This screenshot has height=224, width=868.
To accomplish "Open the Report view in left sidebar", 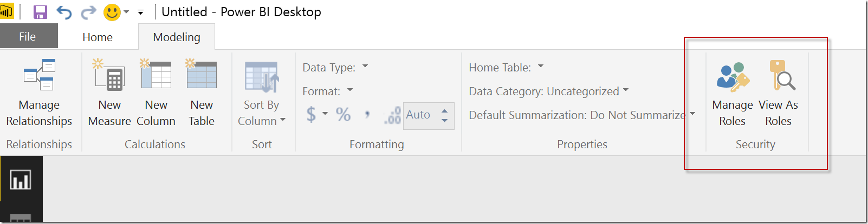I will click(x=21, y=180).
